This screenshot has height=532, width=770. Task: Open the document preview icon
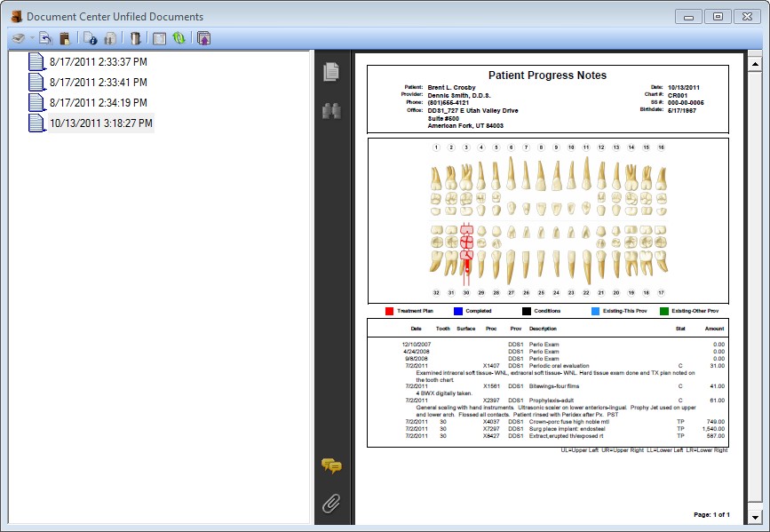160,39
